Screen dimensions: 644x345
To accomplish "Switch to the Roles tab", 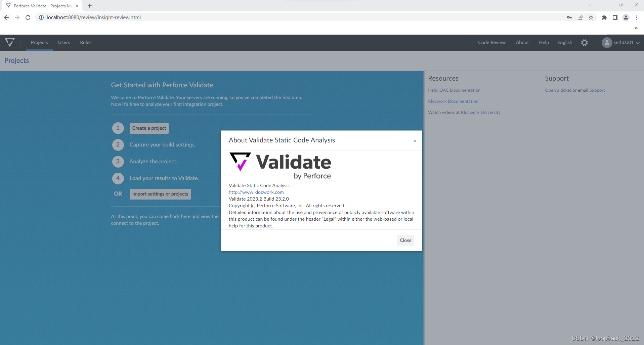I will coord(86,42).
